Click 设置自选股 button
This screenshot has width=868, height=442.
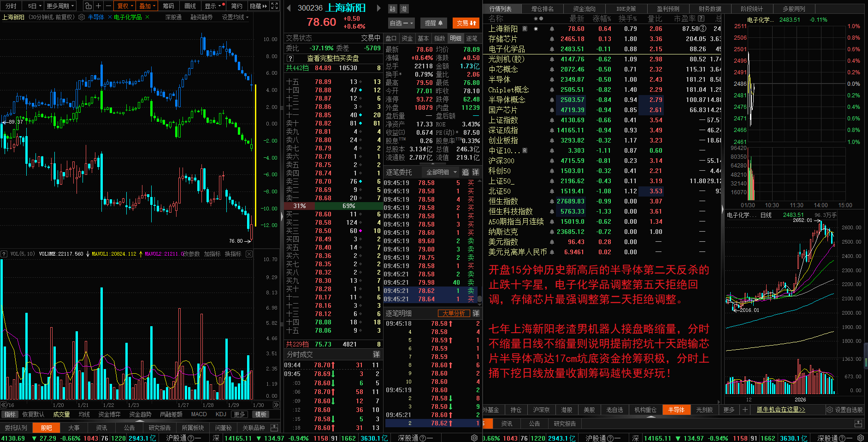point(844,410)
